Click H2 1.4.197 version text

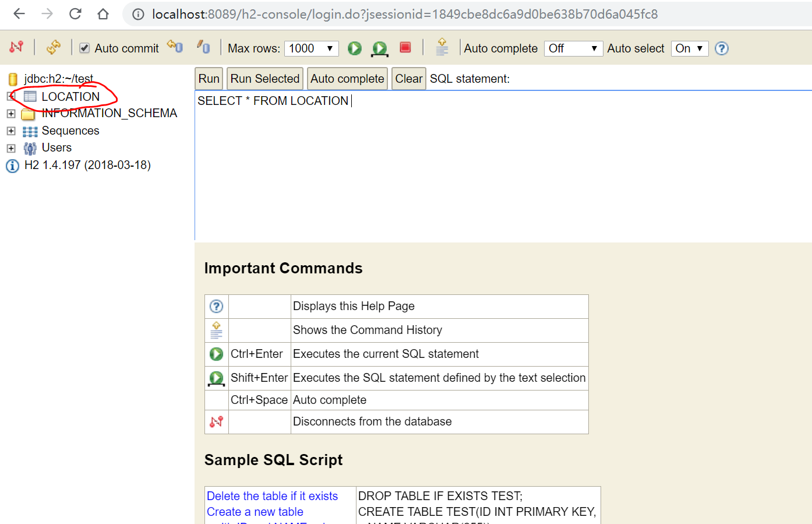point(87,165)
